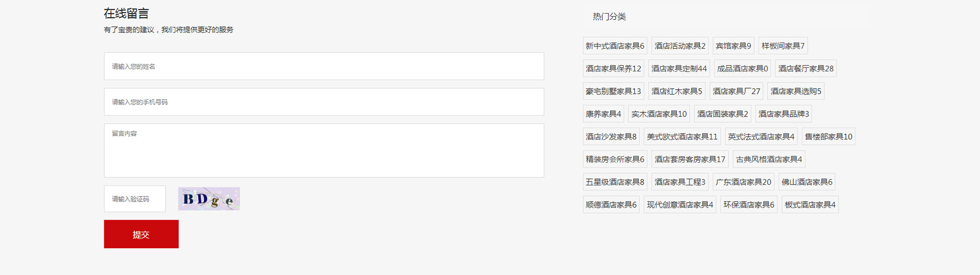Focus the verification code input box

[135, 199]
